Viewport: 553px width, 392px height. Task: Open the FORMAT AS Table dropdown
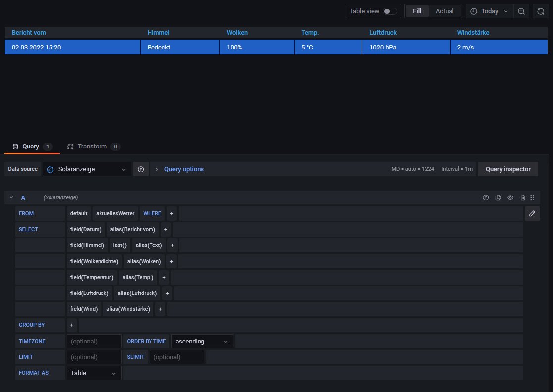94,373
